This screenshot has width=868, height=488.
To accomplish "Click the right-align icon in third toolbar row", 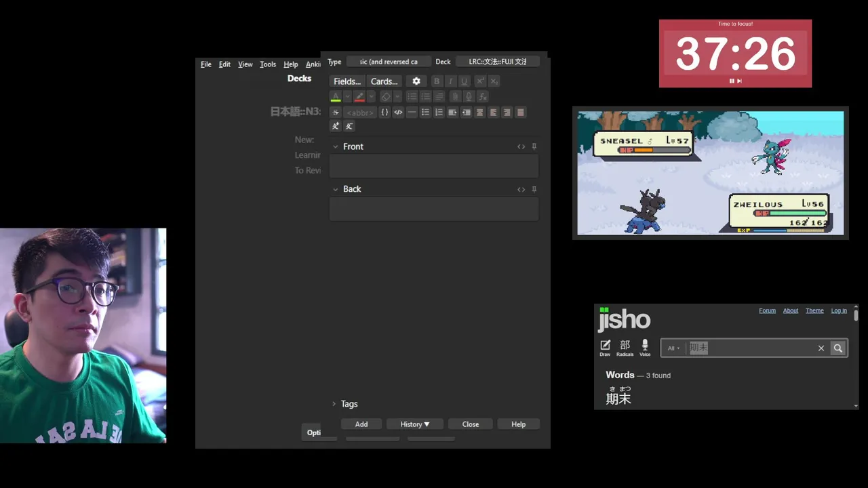I will click(507, 113).
